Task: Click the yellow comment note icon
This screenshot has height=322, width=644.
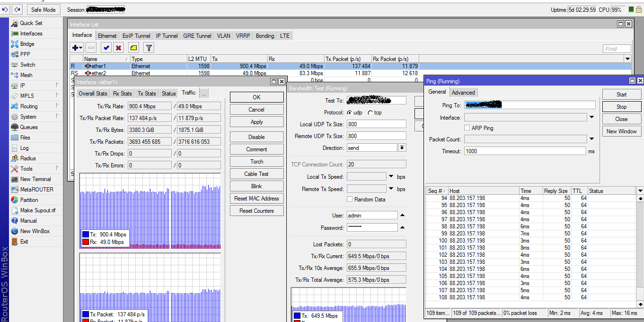Action: pos(133,48)
